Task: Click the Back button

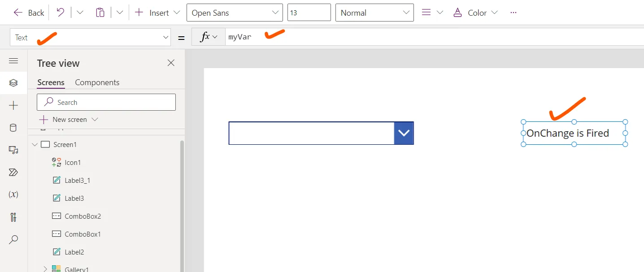Action: coord(28,13)
